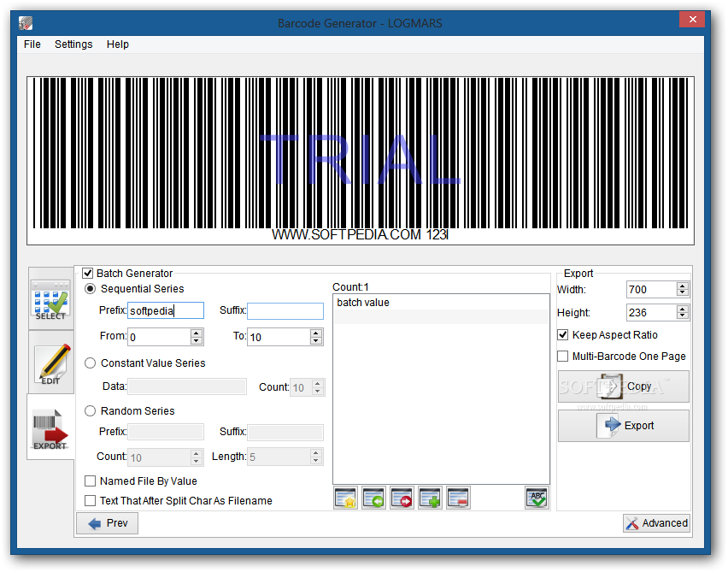The height and width of the screenshot is (572, 728).
Task: Click the To value field
Action: coord(279,337)
